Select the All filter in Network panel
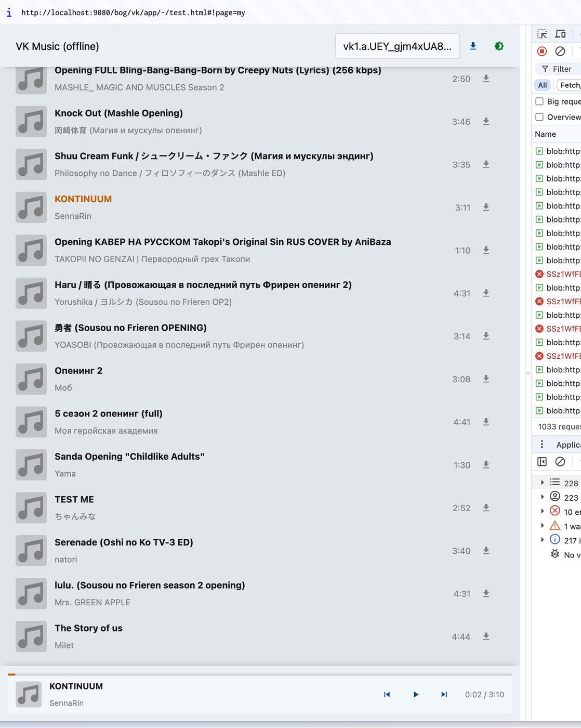Viewport: 581px width, 728px height. click(543, 85)
